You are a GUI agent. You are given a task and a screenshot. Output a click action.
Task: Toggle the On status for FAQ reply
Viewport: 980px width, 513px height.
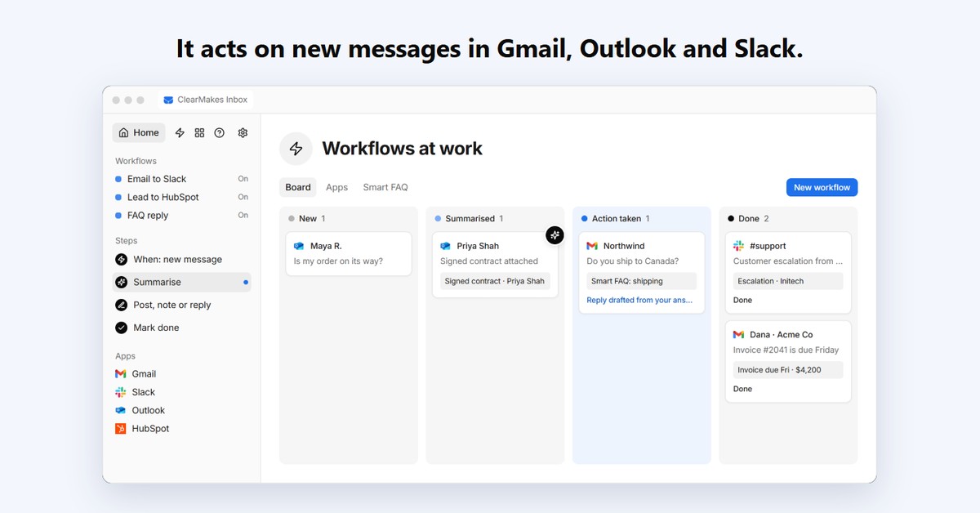tap(243, 216)
